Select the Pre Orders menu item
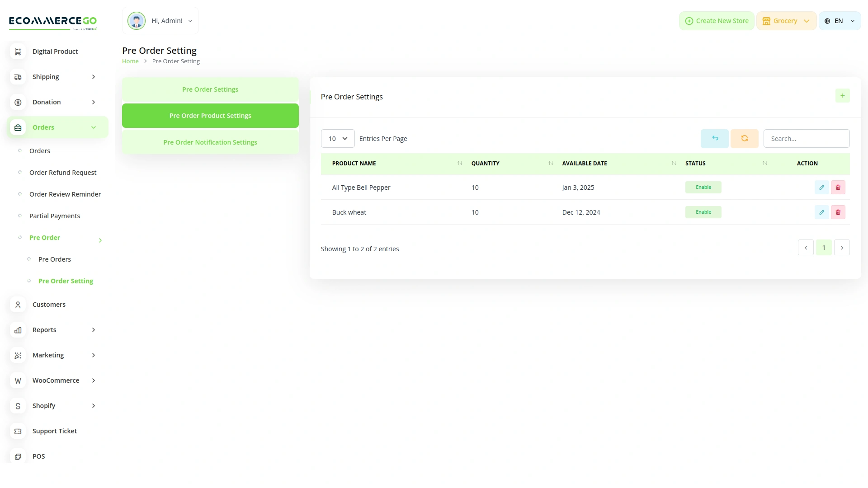The image size is (868, 488). tap(55, 259)
